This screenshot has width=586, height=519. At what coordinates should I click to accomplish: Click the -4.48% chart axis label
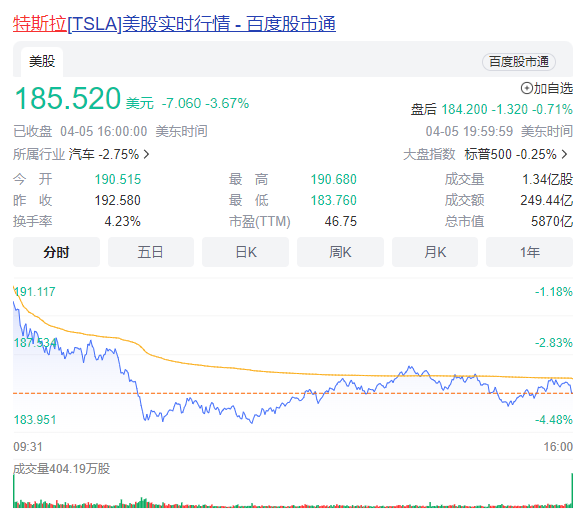[553, 420]
